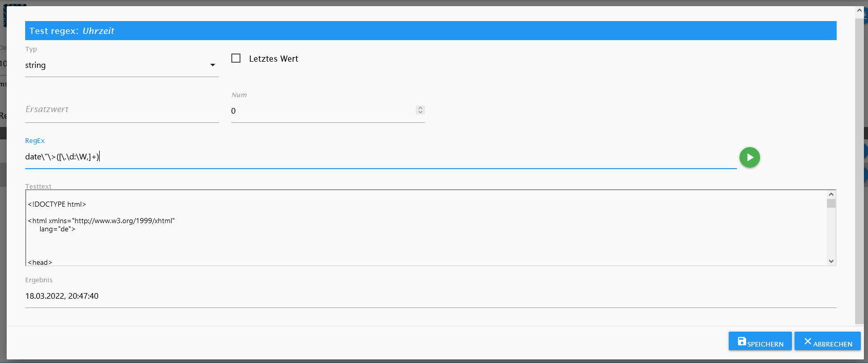Decrease Num value with down arrow
868x363 pixels.
[x=420, y=112]
